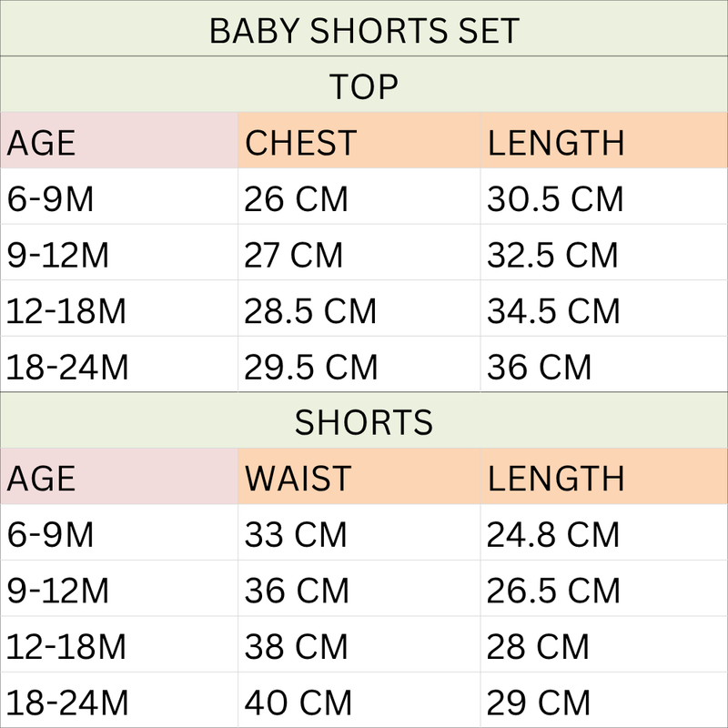Image resolution: width=728 pixels, height=728 pixels.
Task: Click the top LENGTH column header
Action: click(604, 140)
